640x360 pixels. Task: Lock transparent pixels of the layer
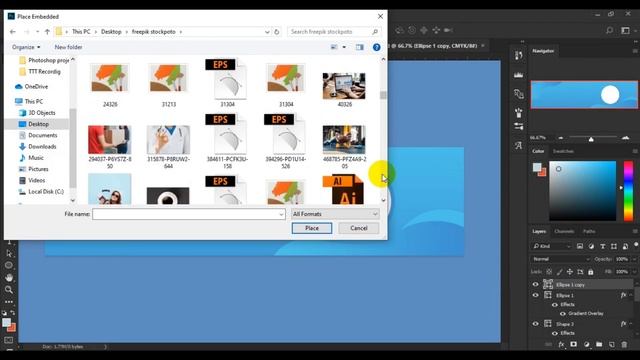549,271
